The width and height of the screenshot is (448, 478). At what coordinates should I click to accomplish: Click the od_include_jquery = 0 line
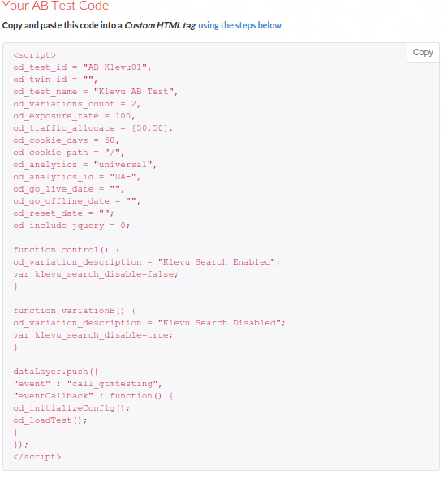pyautogui.click(x=71, y=226)
